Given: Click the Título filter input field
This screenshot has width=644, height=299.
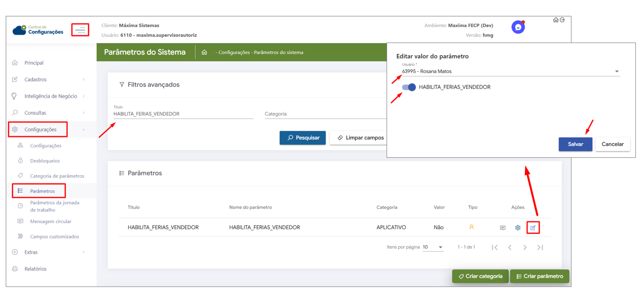Looking at the screenshot, I should [x=183, y=114].
